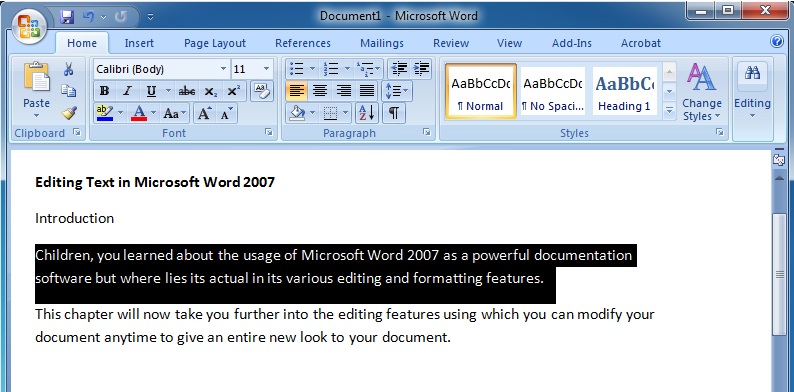The width and height of the screenshot is (794, 392).
Task: Shrink font size with smaller A icon
Action: pos(226,113)
